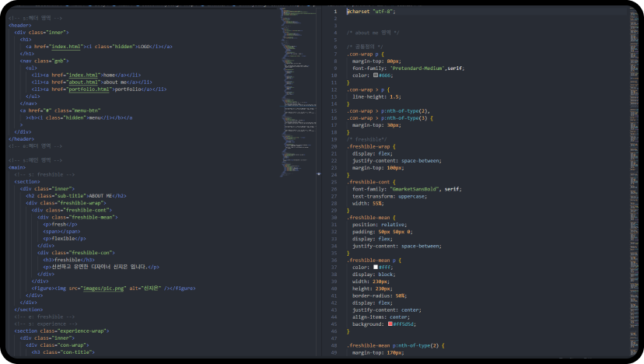
Task: Click div class="freshible-mean" line
Action: pos(78,217)
